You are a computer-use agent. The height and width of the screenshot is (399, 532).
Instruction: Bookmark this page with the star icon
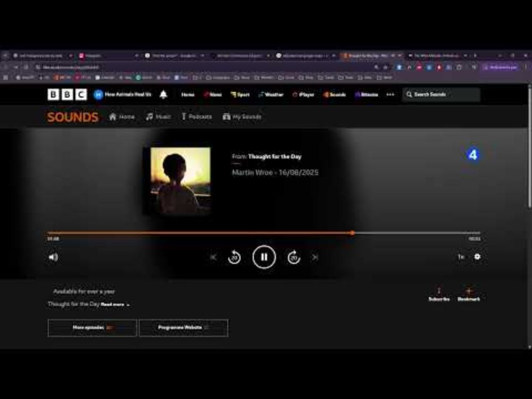(x=386, y=67)
